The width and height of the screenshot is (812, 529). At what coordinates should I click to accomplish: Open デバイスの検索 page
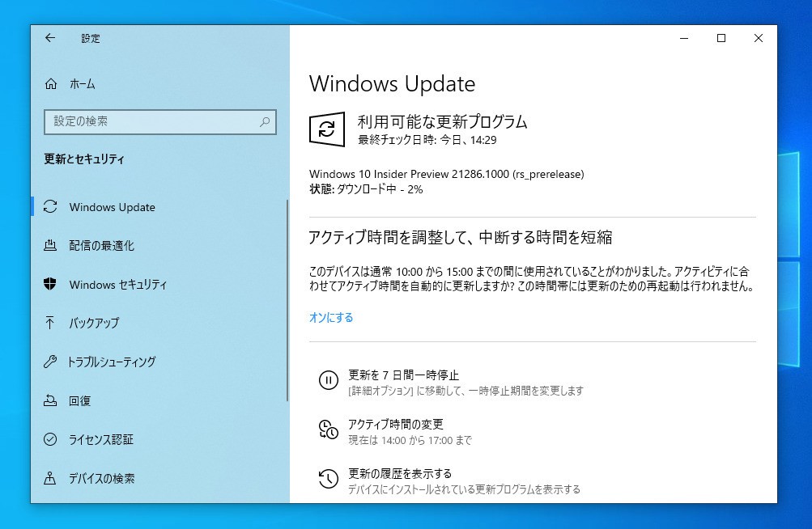point(159,478)
